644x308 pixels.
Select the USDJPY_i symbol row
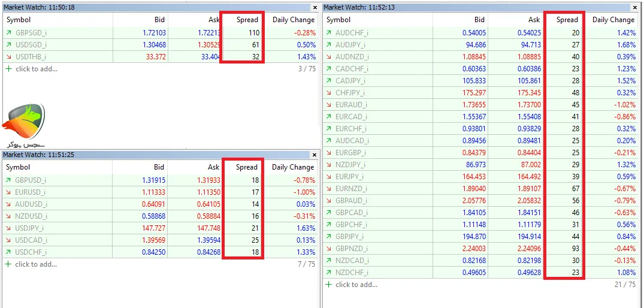pos(31,228)
